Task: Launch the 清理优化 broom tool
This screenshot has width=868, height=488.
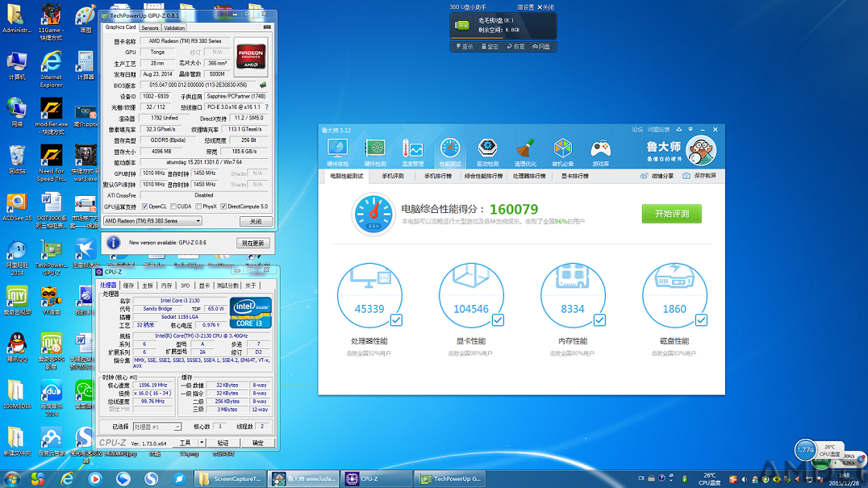Action: click(x=525, y=152)
